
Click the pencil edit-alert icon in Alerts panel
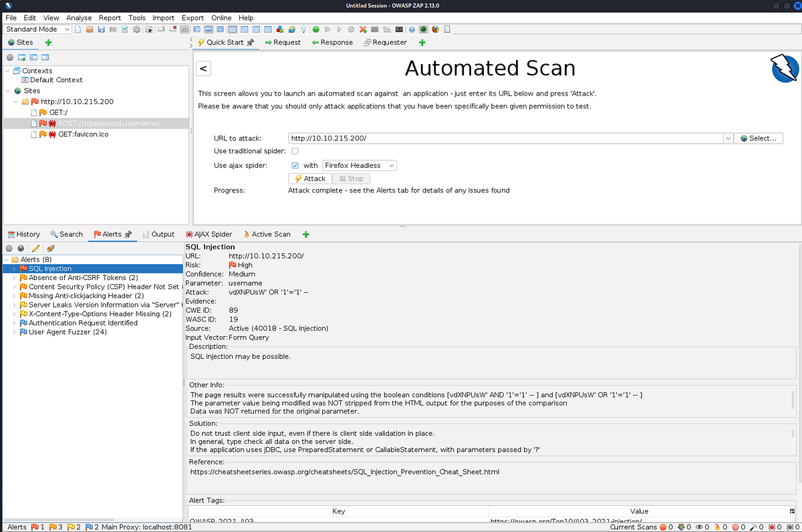tap(36, 248)
